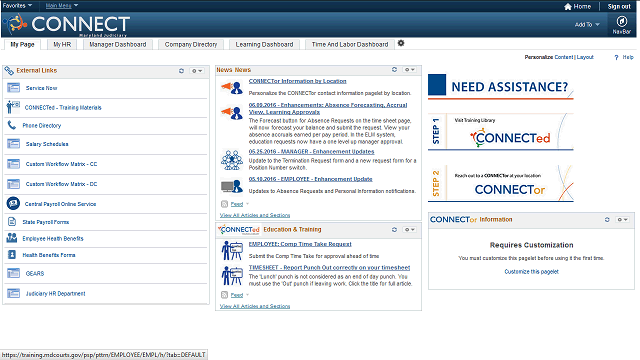Click the Central Payroll Online Service icon
Image resolution: width=640 pixels, height=360 pixels.
click(13, 203)
